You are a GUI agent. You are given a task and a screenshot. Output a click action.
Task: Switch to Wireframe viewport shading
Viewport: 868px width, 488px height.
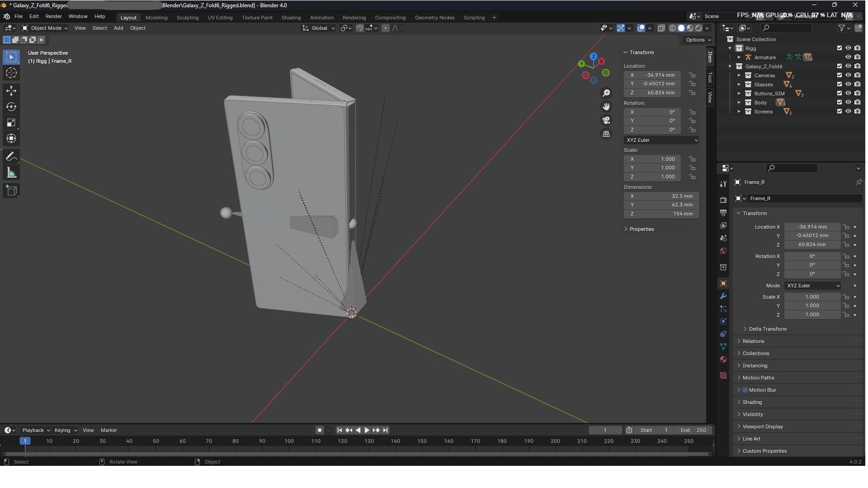pos(673,28)
